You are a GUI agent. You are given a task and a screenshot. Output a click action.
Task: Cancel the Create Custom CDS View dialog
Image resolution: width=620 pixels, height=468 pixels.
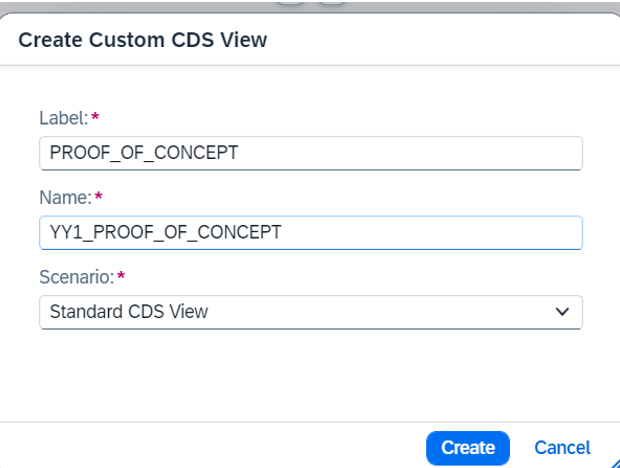pyautogui.click(x=562, y=448)
